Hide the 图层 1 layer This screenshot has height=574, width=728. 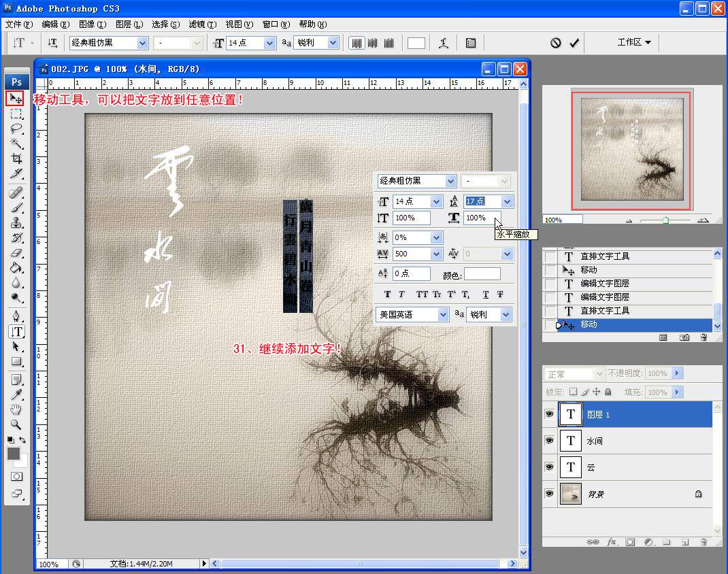(549, 414)
